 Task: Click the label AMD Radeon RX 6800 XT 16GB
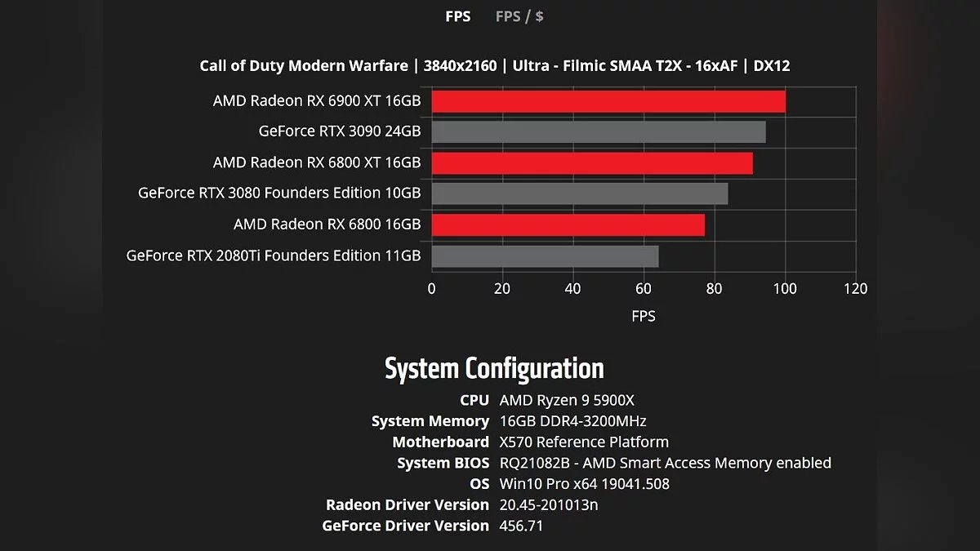pyautogui.click(x=317, y=162)
